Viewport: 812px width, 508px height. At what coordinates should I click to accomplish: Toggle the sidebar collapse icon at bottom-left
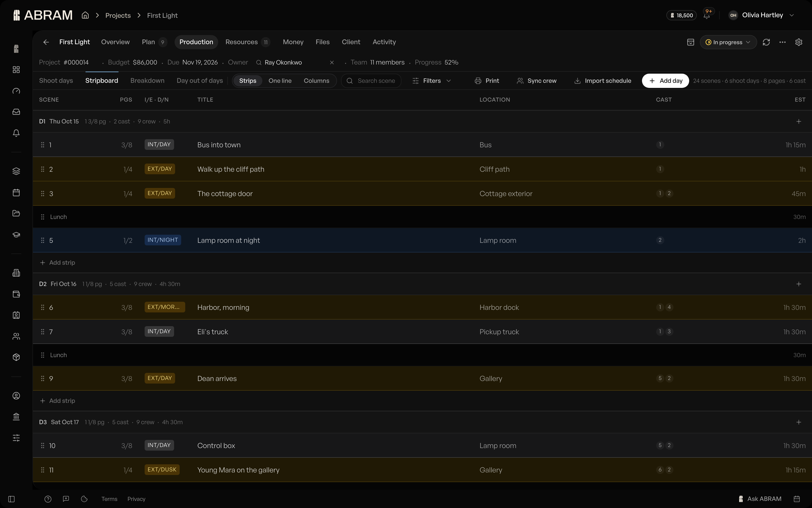pyautogui.click(x=11, y=499)
